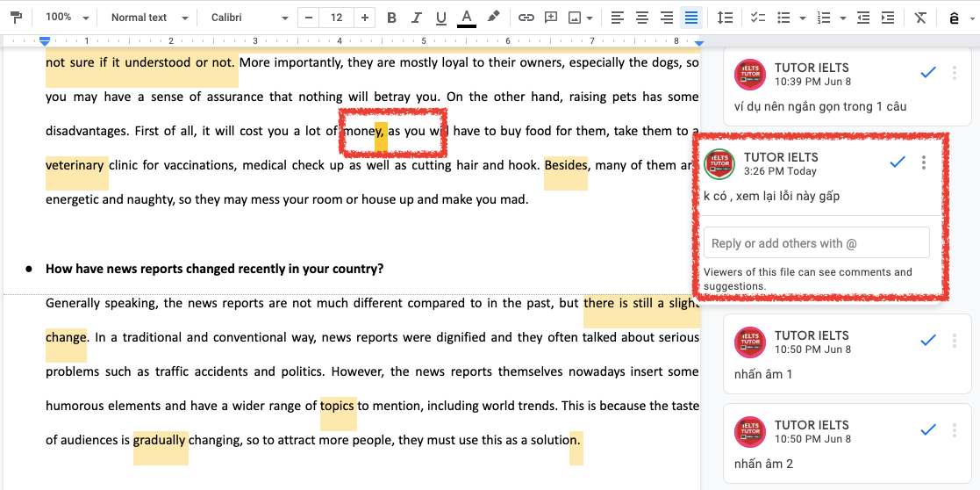This screenshot has width=980, height=490.
Task: Open line and paragraph spacing
Action: [725, 18]
